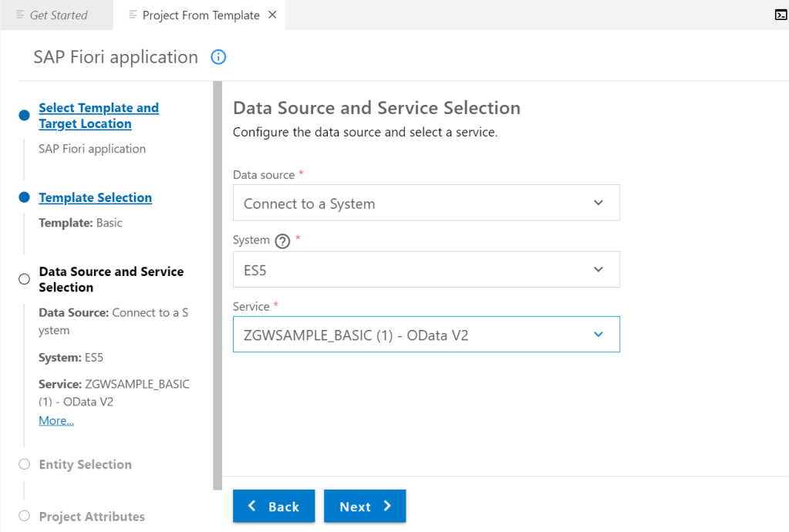Expand the System dropdown showing ES5
This screenshot has width=789, height=532.
(x=426, y=269)
